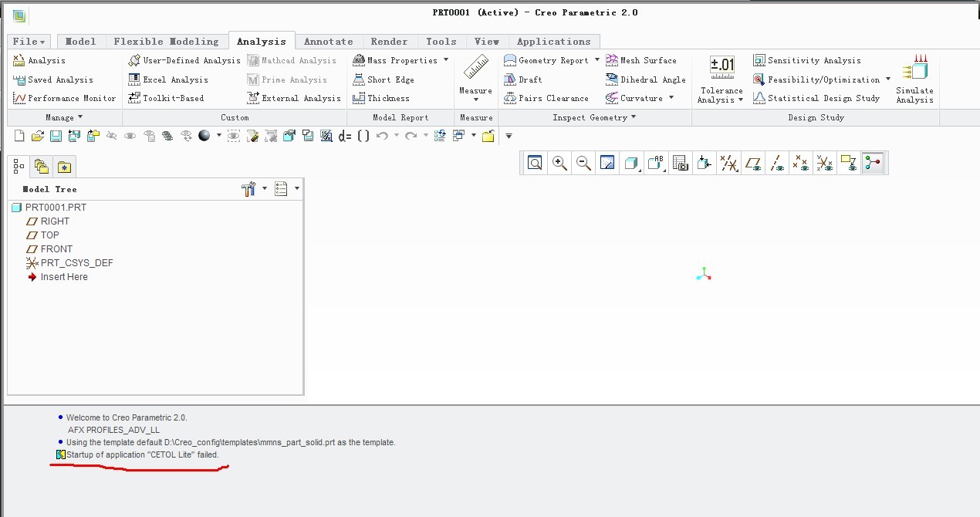Click the Open folder icon
980x517 pixels.
coord(37,136)
